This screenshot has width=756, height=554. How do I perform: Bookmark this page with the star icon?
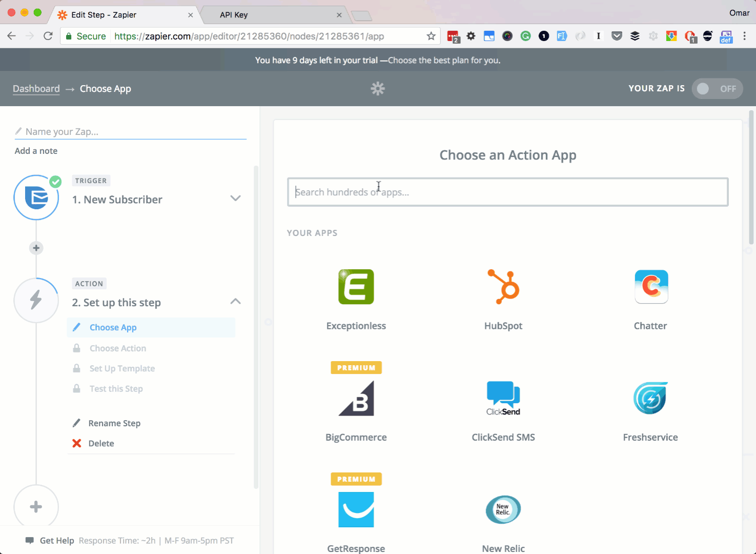pos(431,36)
